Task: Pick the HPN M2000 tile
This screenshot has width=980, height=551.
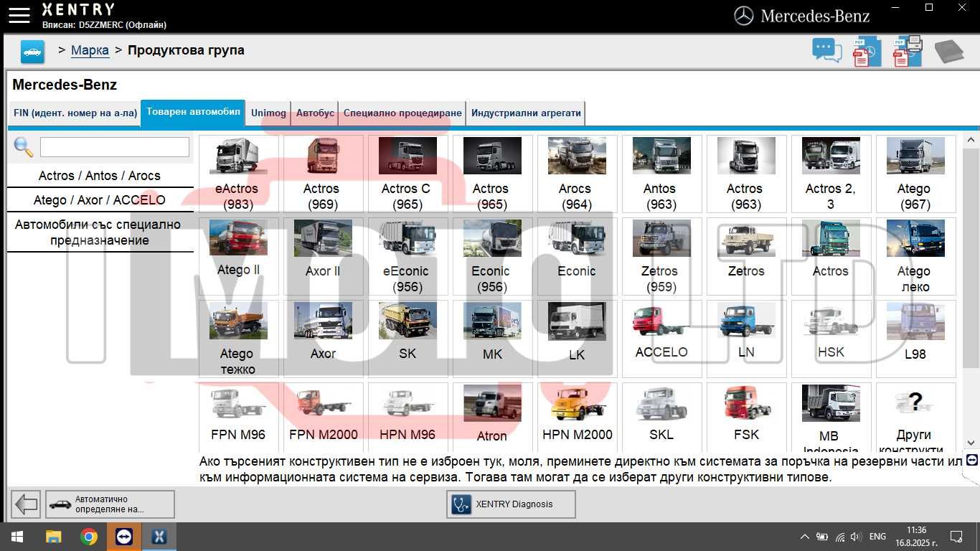Action: point(577,417)
